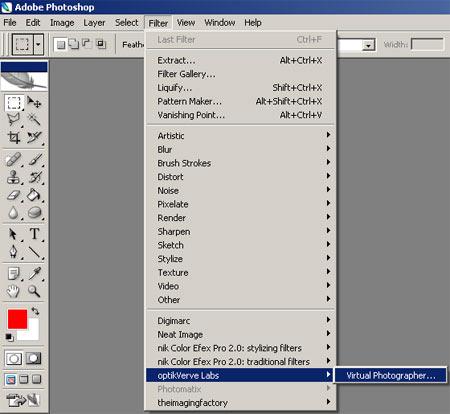
Task: Select the Sponge tool
Action: pyautogui.click(x=34, y=213)
